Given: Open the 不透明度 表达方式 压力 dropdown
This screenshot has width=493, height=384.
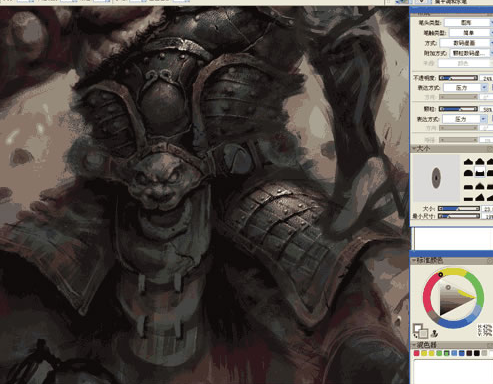Looking at the screenshot, I should (465, 88).
